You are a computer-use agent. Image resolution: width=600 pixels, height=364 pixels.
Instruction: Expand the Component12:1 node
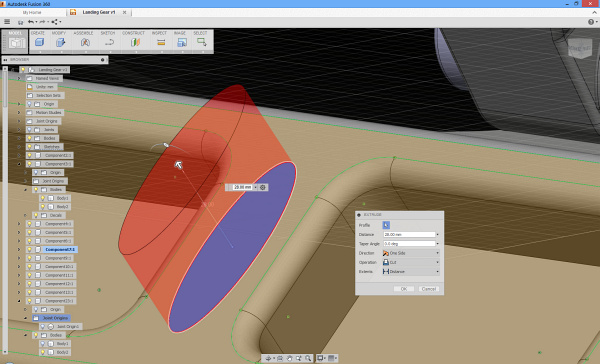tap(19, 284)
